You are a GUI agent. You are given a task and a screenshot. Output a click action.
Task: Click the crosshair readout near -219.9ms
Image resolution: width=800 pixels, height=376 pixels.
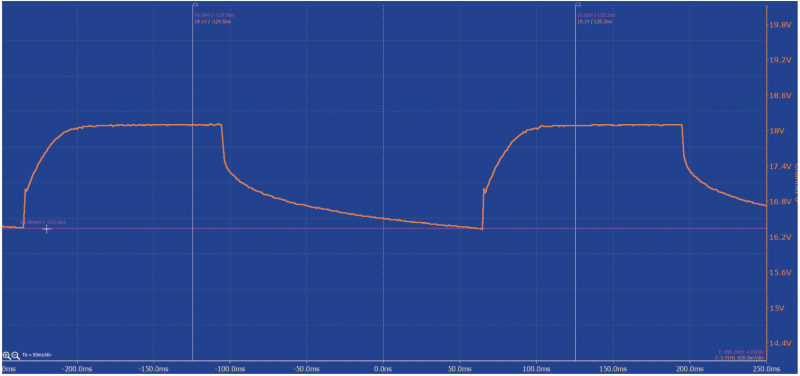[x=42, y=222]
